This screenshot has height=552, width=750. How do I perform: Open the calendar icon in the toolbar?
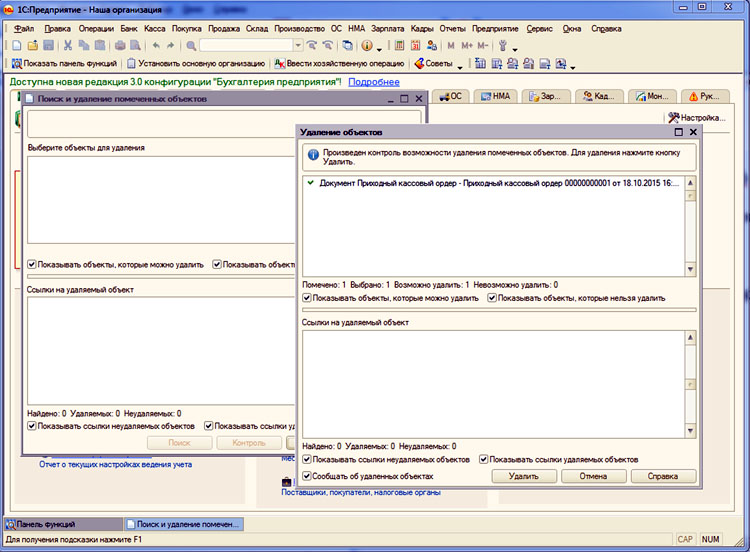[x=416, y=45]
